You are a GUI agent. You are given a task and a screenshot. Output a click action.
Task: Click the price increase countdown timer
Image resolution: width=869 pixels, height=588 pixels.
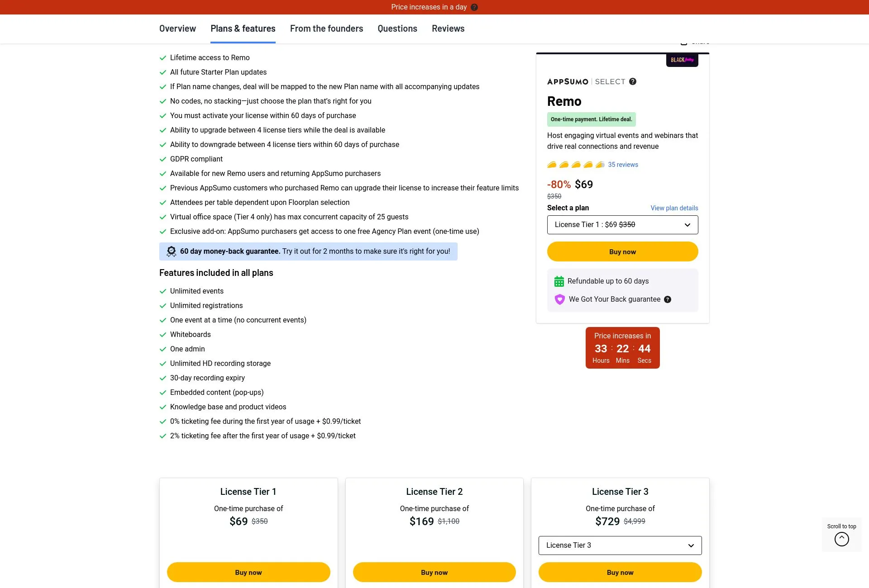click(622, 348)
